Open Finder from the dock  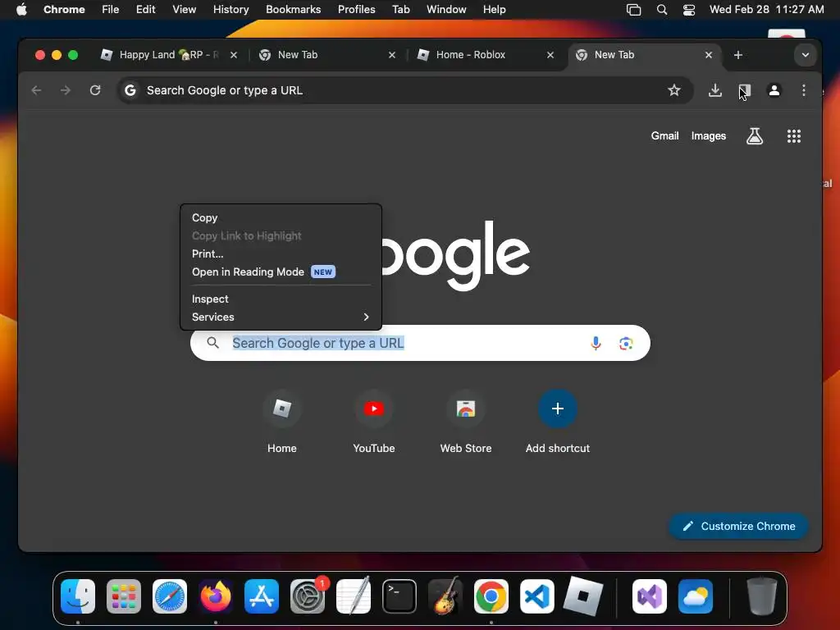78,596
